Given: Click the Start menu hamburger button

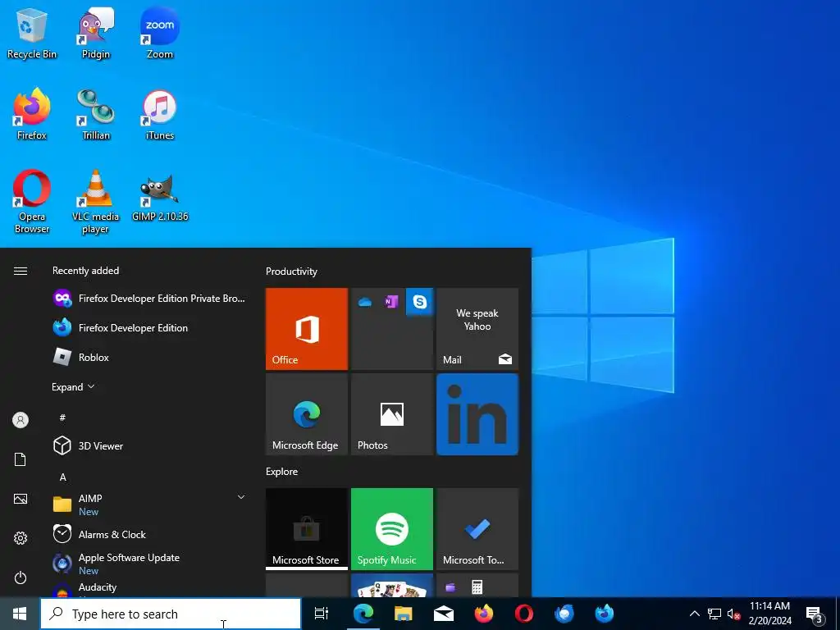Looking at the screenshot, I should [21, 271].
